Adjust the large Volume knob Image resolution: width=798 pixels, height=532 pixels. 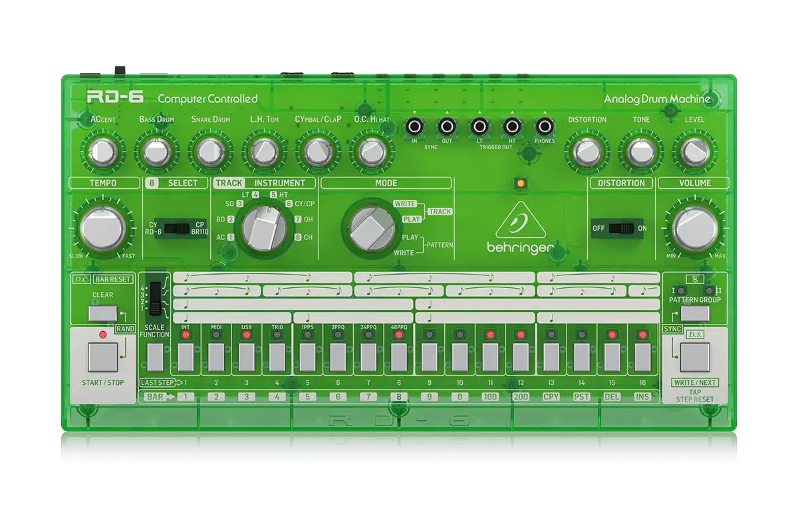(695, 229)
